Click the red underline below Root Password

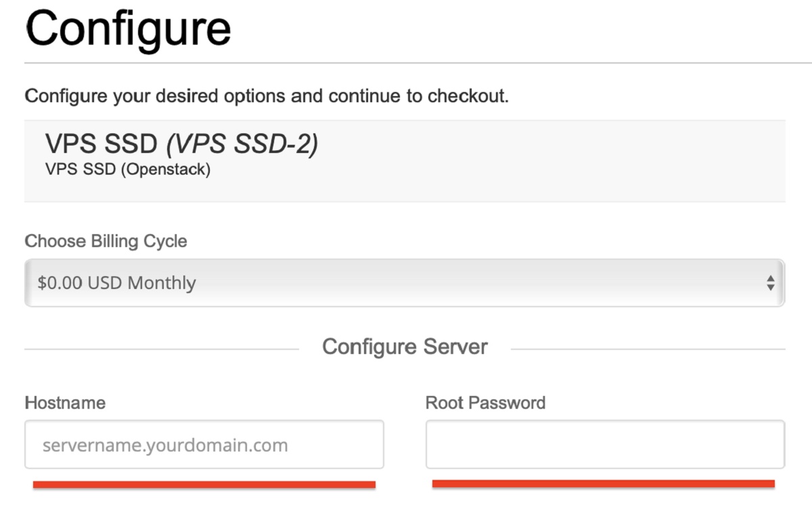tap(603, 483)
